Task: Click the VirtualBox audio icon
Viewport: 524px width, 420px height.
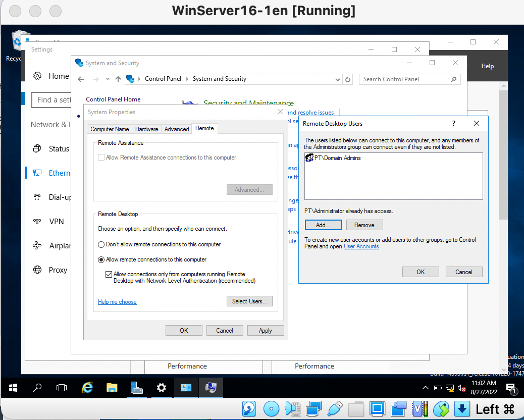Action: coord(292,408)
